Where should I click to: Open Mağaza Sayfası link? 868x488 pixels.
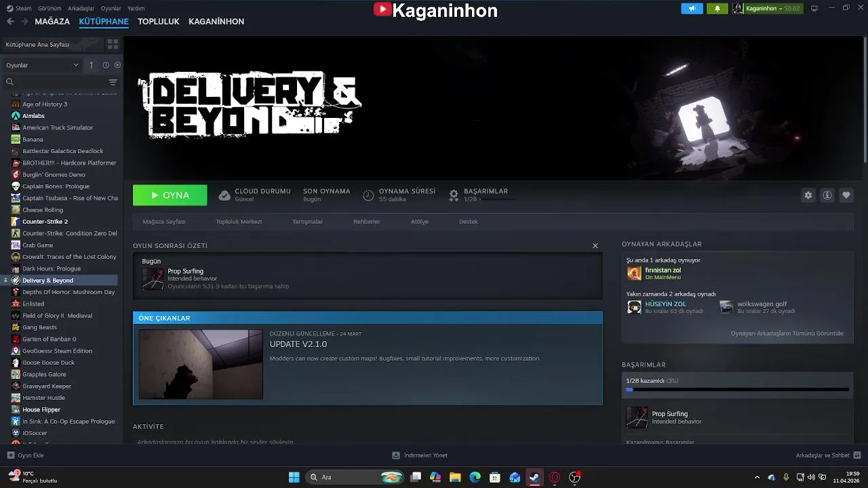(x=163, y=222)
